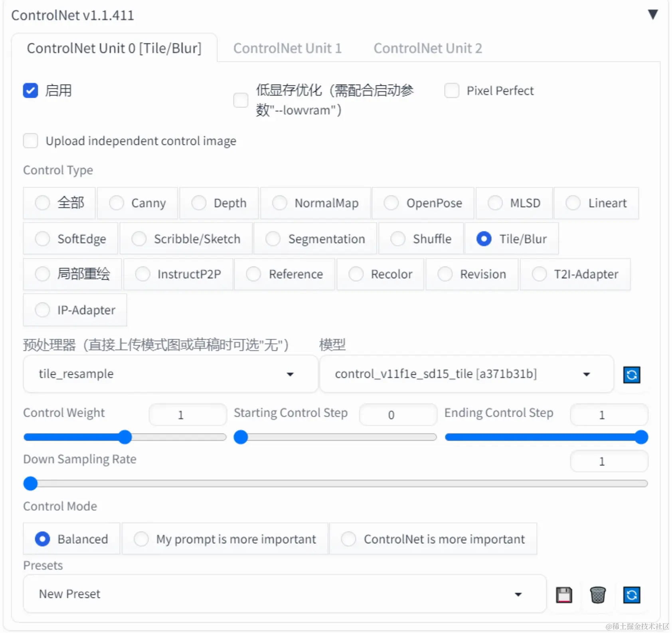Select the 全部 control type
The image size is (672, 633).
[x=59, y=203]
